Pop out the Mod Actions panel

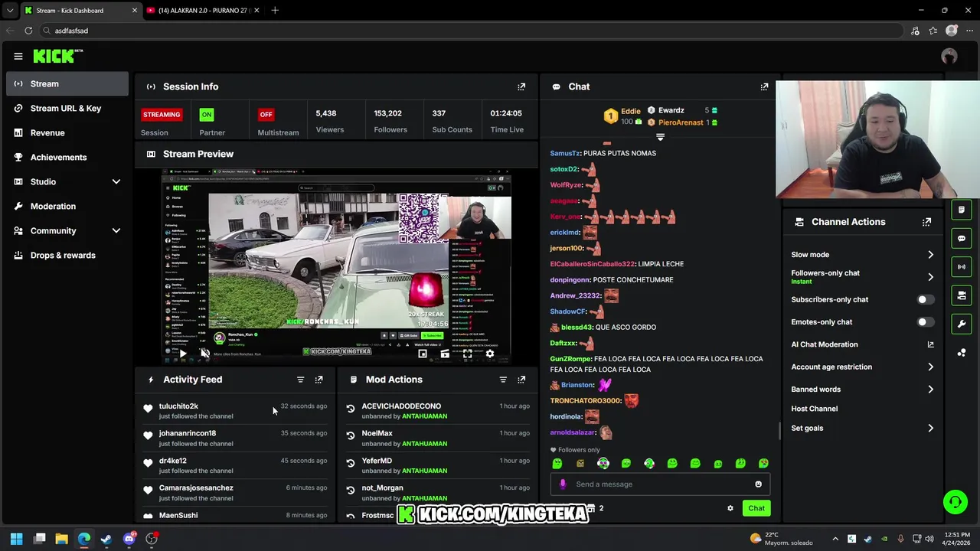[521, 380]
